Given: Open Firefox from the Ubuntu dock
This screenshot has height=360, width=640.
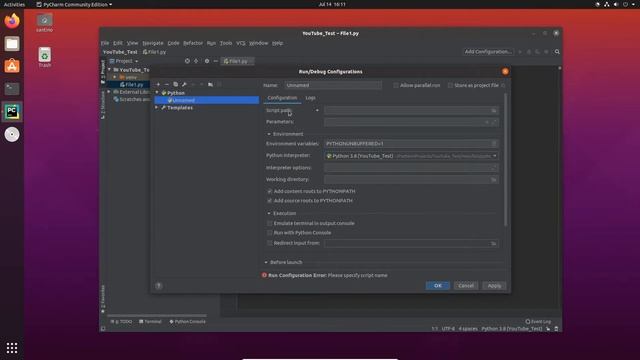Looking at the screenshot, I should (12, 21).
